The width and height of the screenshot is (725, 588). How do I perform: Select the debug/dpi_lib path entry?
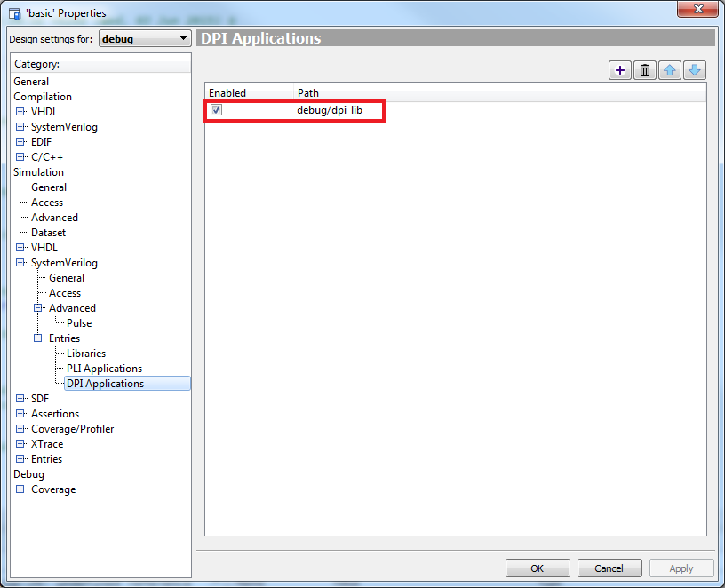coord(330,110)
